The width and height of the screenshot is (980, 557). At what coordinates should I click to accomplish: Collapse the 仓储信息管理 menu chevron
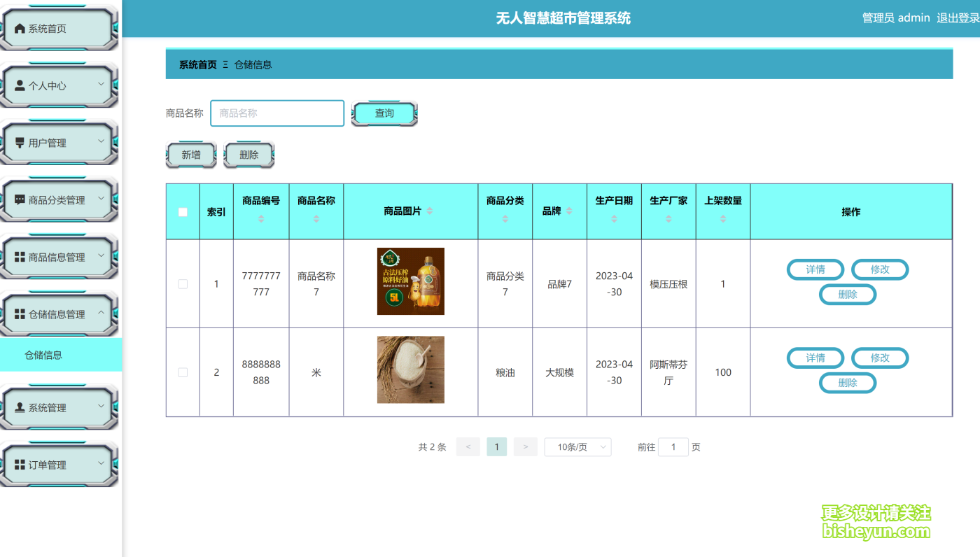pyautogui.click(x=101, y=313)
